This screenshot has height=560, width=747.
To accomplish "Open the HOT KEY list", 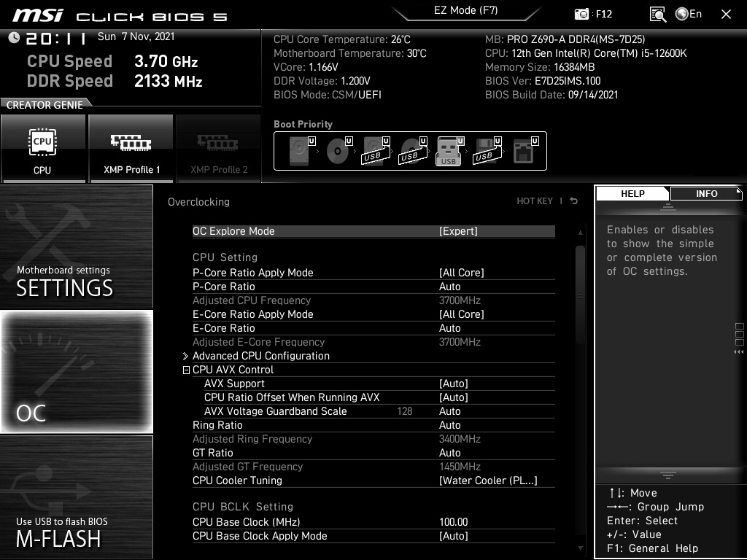I will point(535,201).
